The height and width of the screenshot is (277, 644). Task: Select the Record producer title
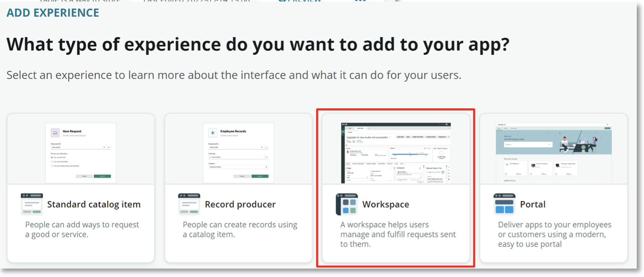point(240,205)
